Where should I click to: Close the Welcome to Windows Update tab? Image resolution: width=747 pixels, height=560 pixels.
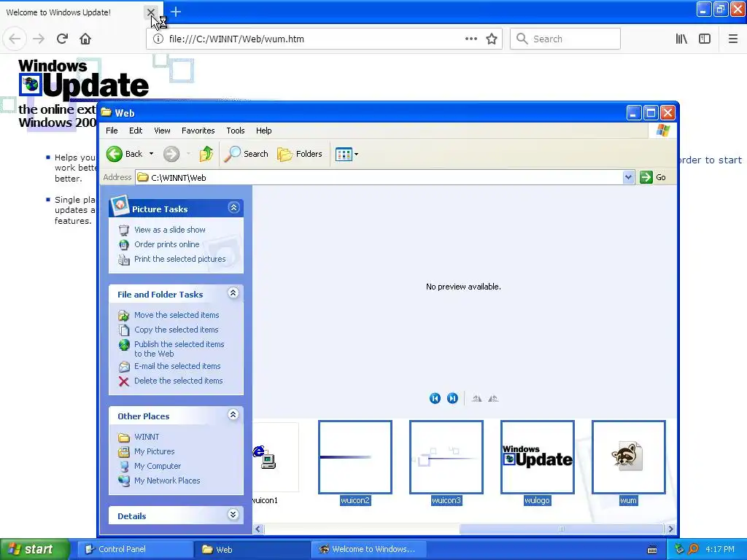coord(150,12)
